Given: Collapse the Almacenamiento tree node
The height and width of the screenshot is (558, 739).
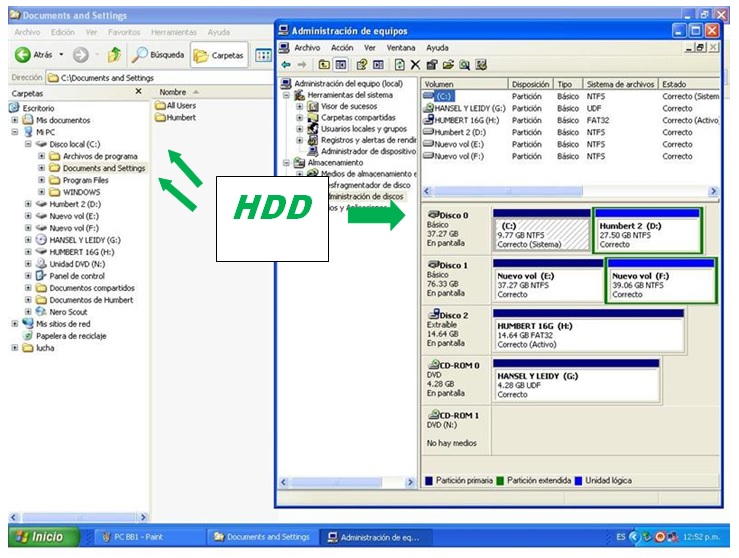Looking at the screenshot, I should [286, 162].
